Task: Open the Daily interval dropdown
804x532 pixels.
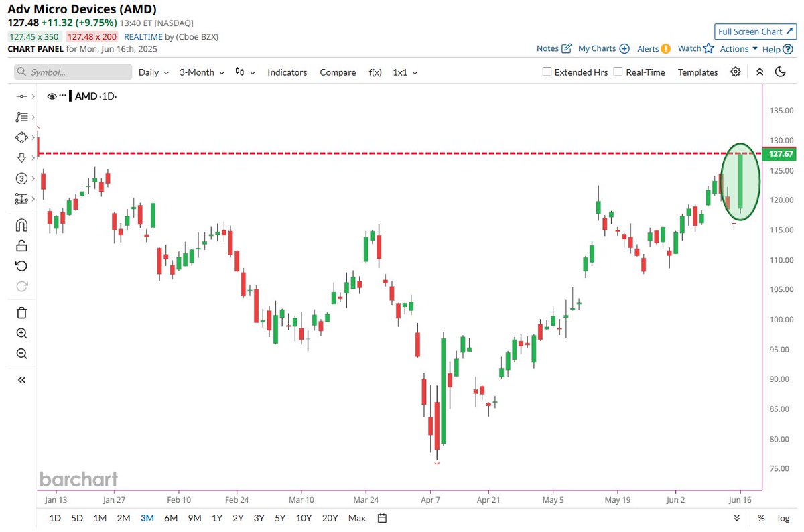Action: [x=153, y=72]
